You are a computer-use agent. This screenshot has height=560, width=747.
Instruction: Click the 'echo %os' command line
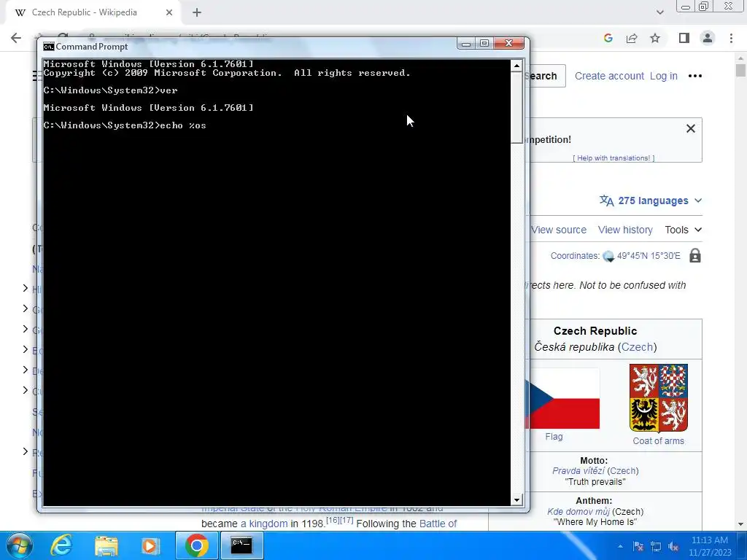pyautogui.click(x=125, y=125)
